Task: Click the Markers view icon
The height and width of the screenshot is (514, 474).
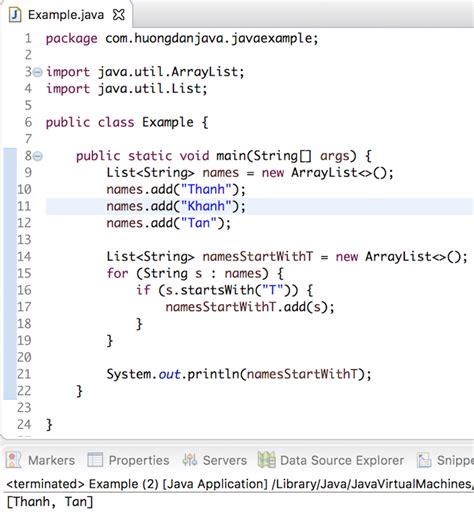Action: coord(13,460)
